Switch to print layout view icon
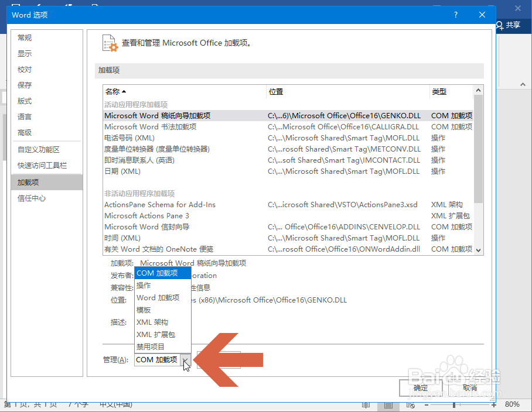The height and width of the screenshot is (412, 532). click(x=388, y=405)
